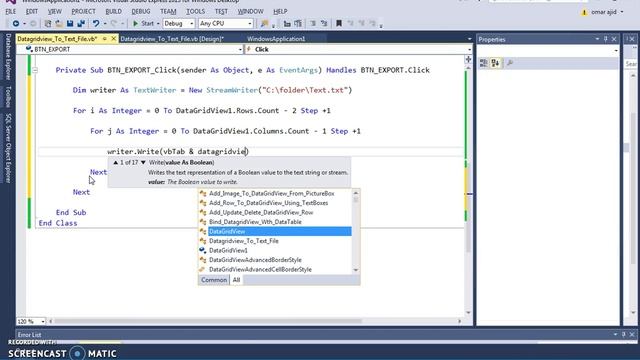Click the Navigate Backward toolbar icon

[16, 24]
